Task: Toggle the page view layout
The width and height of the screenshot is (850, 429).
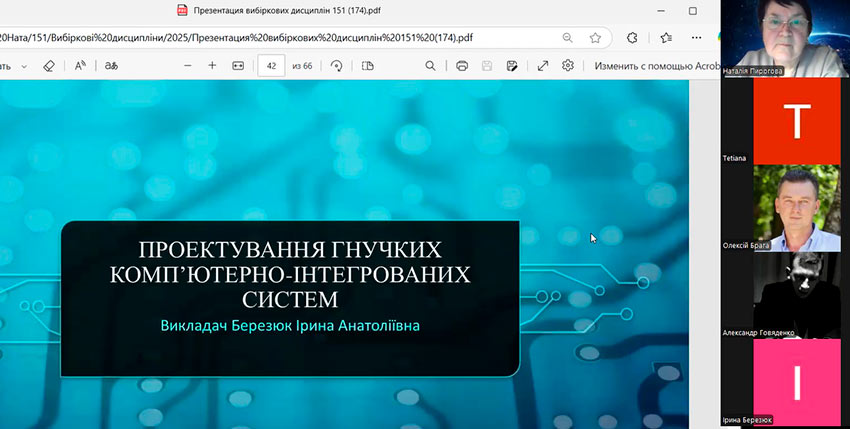Action: (367, 65)
